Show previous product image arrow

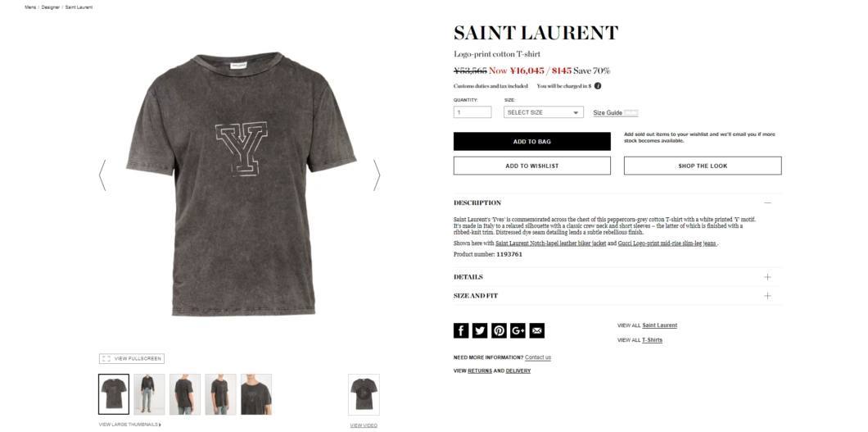102,175
